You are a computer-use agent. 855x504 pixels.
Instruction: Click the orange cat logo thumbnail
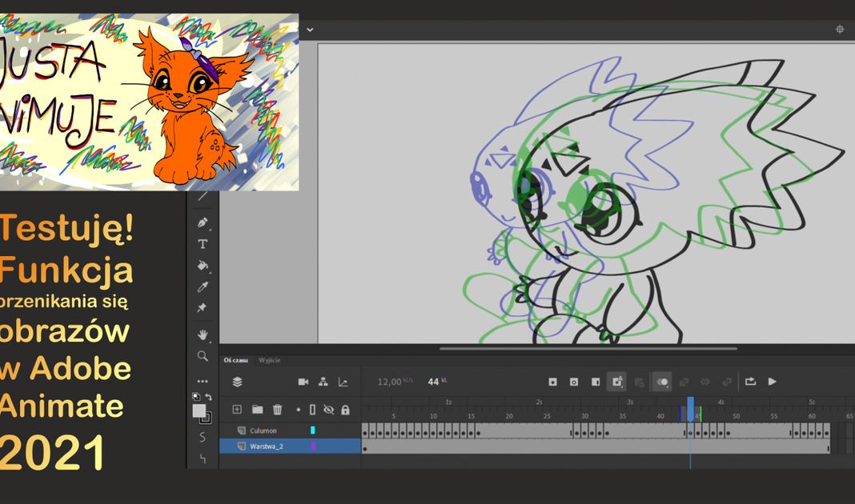(149, 102)
